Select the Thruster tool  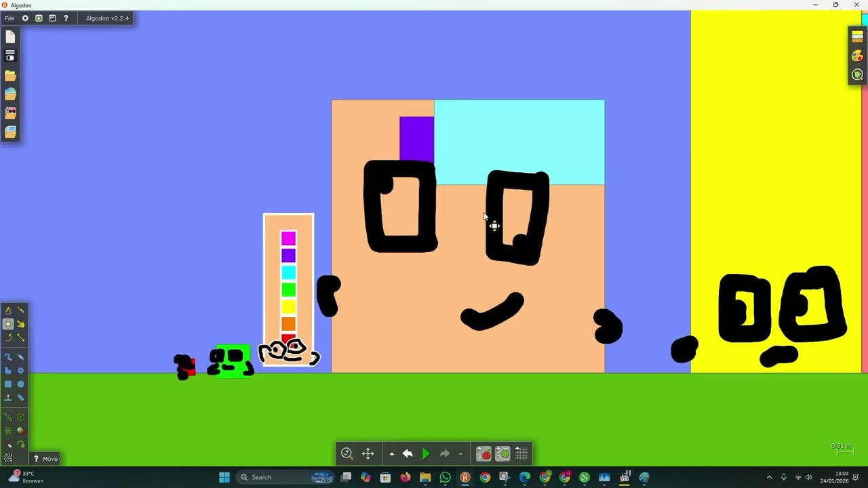point(20,431)
